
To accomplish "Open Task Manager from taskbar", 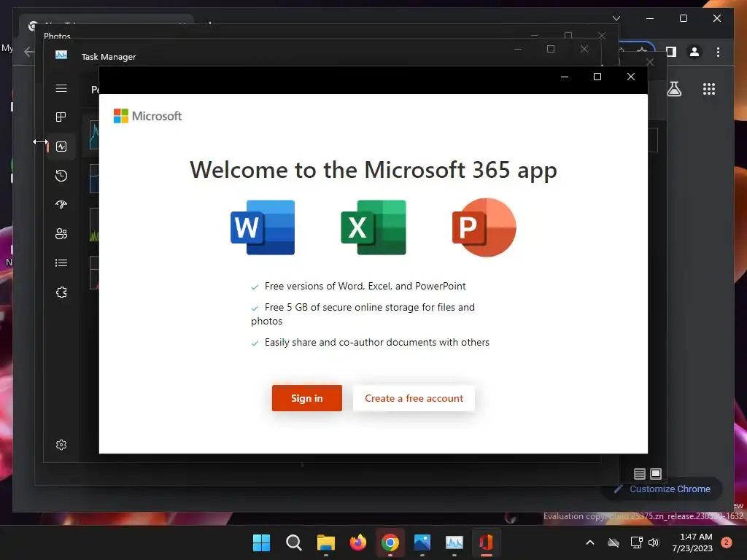I will [454, 542].
